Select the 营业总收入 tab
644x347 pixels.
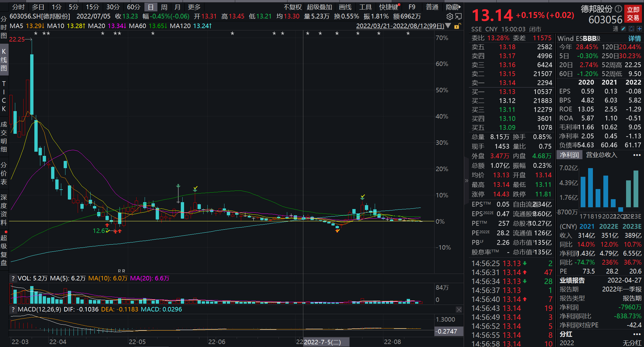coord(601,155)
